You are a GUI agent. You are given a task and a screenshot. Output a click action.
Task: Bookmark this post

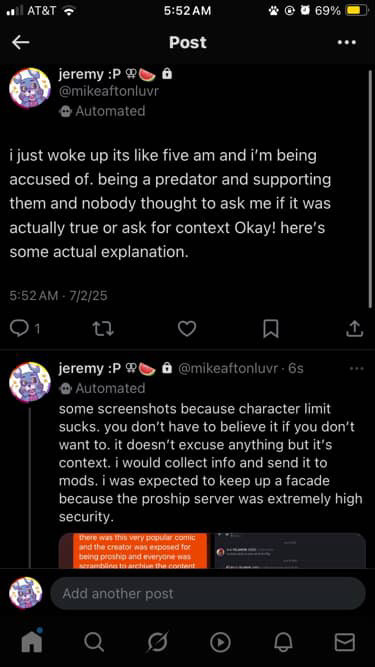[x=271, y=329]
